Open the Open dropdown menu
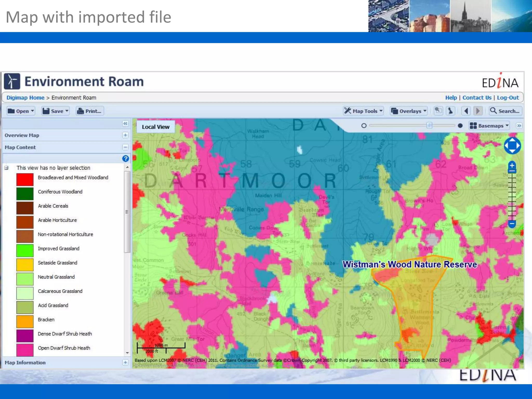This screenshot has width=532, height=399. pos(21,111)
